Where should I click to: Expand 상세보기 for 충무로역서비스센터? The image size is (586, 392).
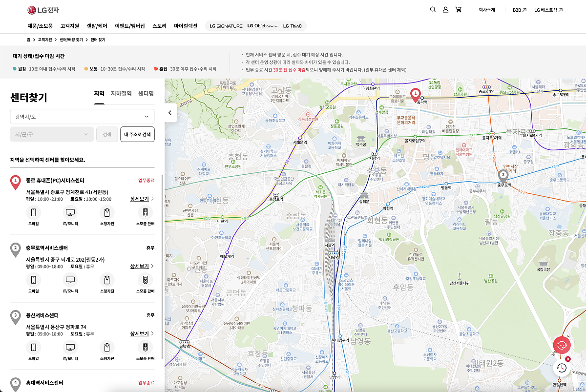click(142, 266)
